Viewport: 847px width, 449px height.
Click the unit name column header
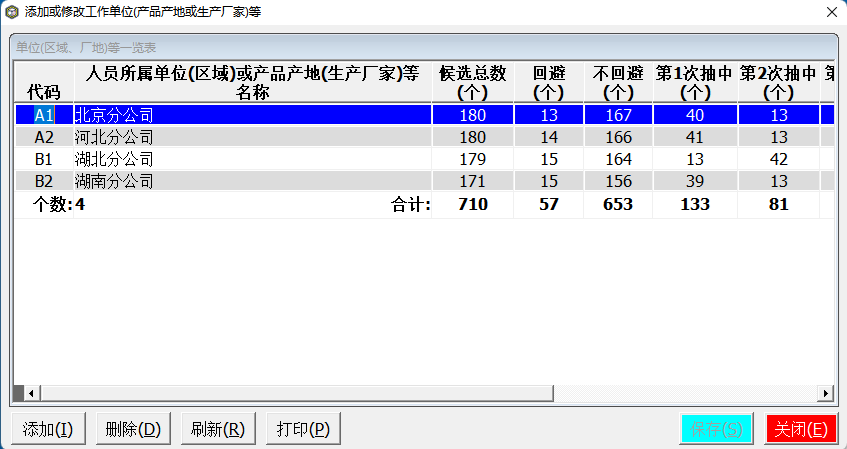[x=253, y=82]
